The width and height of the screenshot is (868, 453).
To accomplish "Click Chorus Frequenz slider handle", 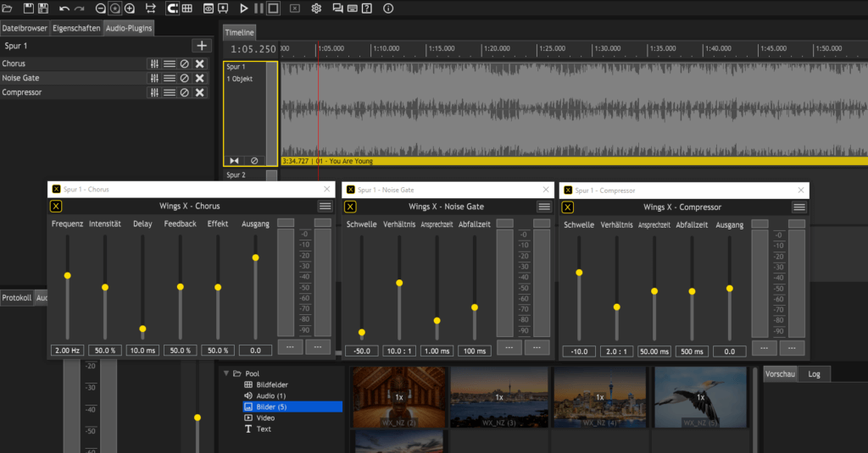I will (x=68, y=275).
